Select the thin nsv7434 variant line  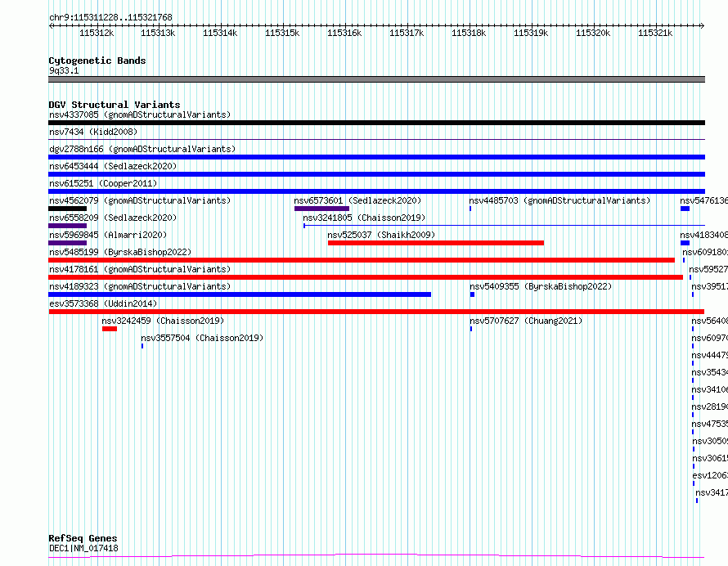tap(376, 139)
